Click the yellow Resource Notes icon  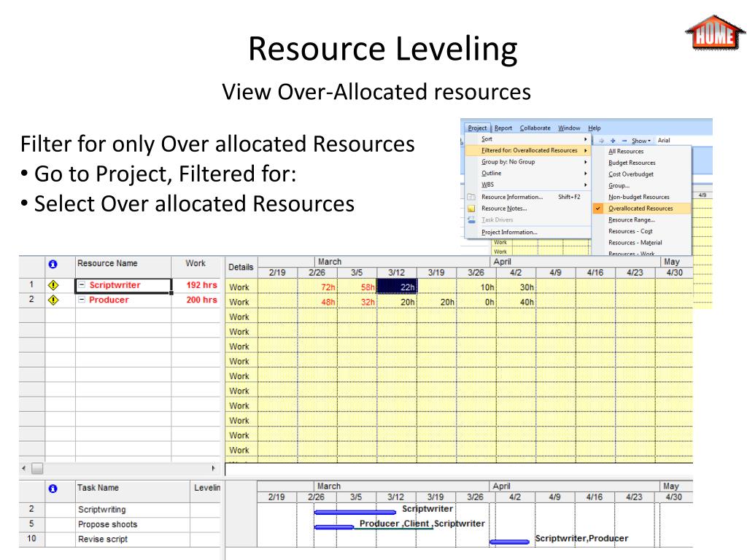point(471,208)
